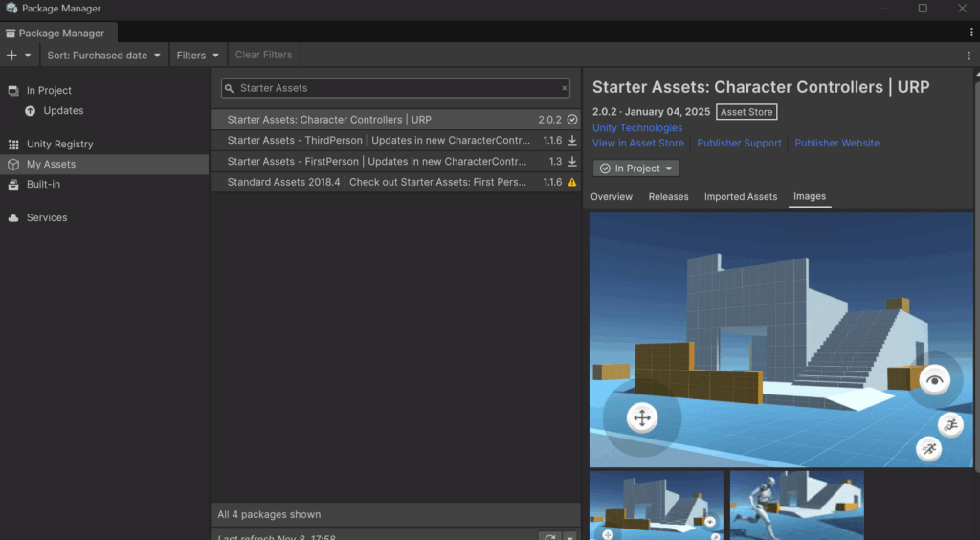
Task: Clear the search field with the x icon
Action: coord(564,88)
